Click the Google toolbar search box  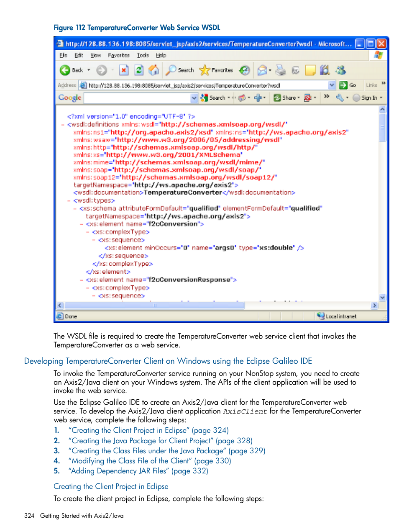(137, 98)
